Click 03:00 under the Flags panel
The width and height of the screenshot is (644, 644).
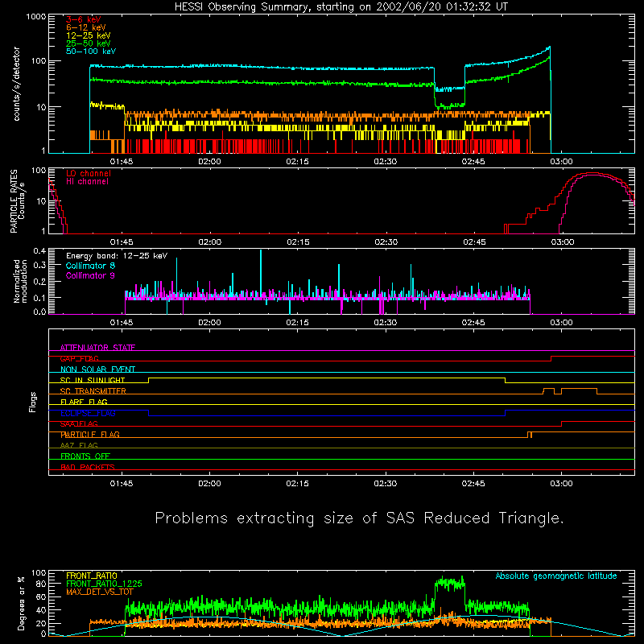click(561, 484)
